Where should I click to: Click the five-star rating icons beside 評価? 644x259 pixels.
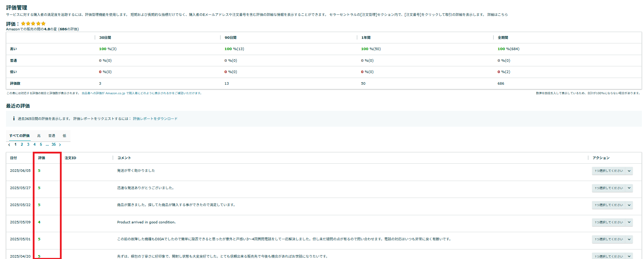[33, 24]
